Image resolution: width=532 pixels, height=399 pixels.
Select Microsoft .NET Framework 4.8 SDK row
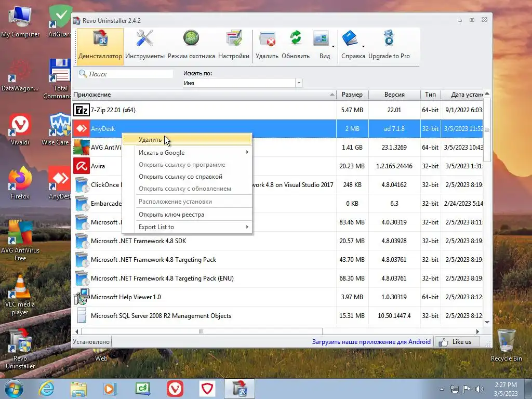277,241
